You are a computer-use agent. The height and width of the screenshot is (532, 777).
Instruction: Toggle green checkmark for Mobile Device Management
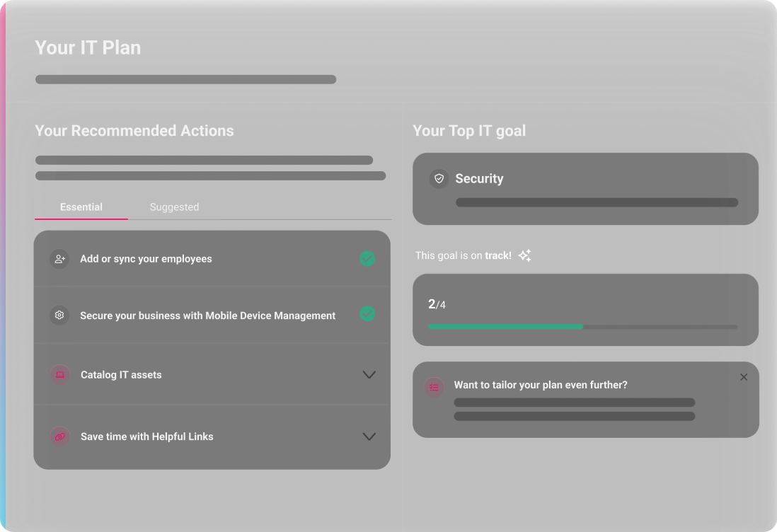pos(367,313)
